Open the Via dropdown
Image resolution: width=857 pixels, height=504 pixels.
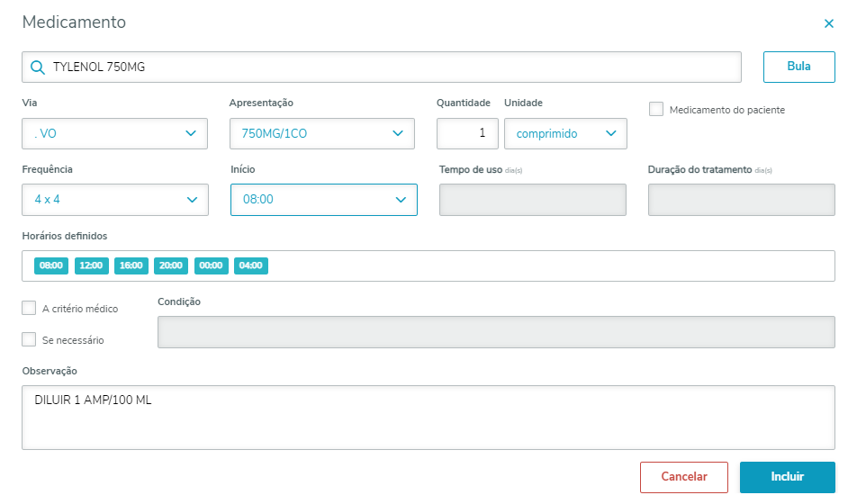(115, 133)
